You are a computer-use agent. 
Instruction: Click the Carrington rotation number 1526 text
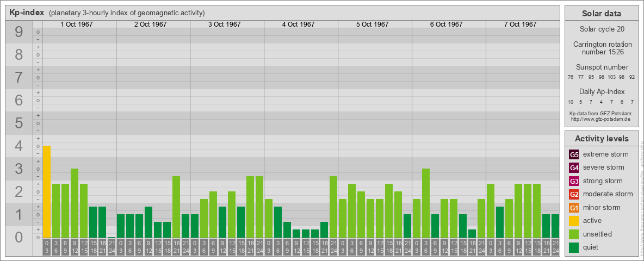(x=602, y=48)
